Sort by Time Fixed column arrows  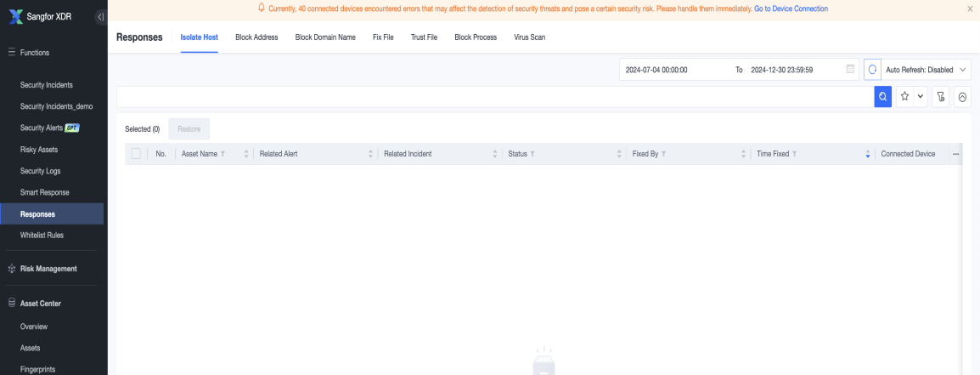(x=868, y=154)
